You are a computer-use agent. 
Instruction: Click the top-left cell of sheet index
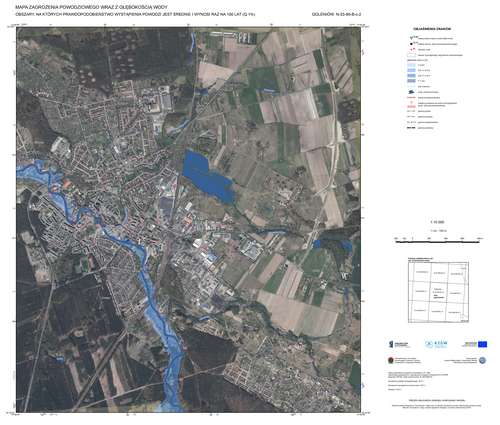point(420,272)
